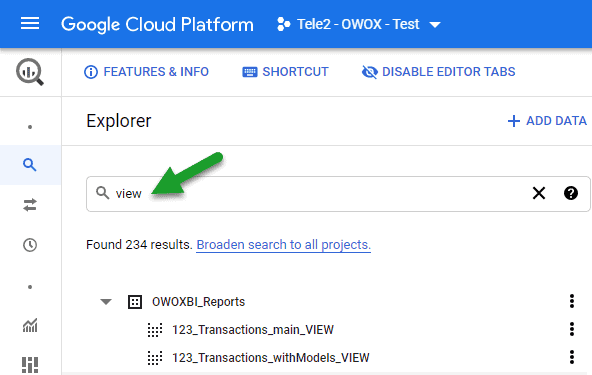The width and height of the screenshot is (592, 375).
Task: Open the BI Engine bars icon in sidebar
Action: point(30,365)
